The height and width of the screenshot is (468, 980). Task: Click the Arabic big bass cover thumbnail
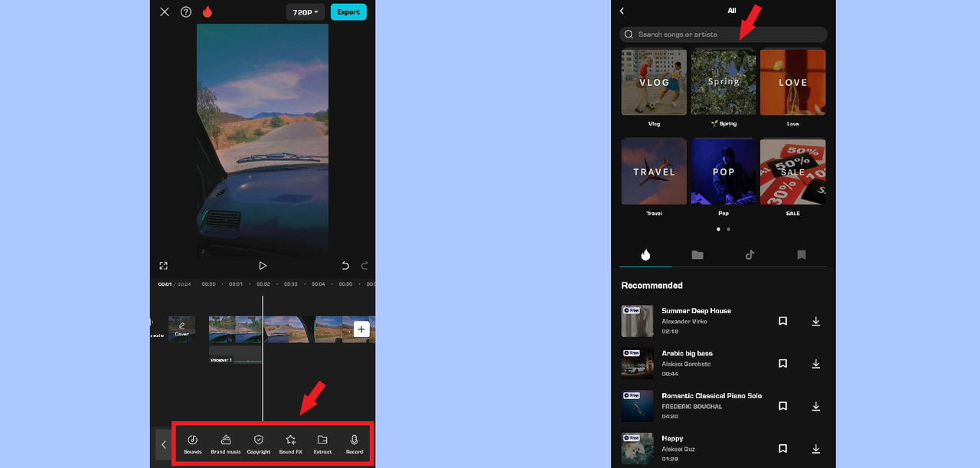(637, 364)
